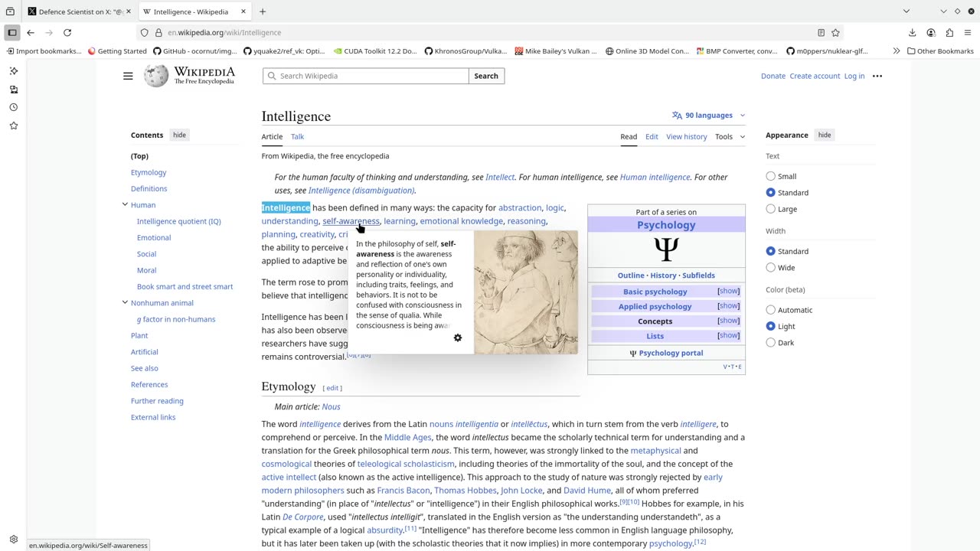The image size is (980, 551).
Task: Select Standard page width
Action: (770, 251)
